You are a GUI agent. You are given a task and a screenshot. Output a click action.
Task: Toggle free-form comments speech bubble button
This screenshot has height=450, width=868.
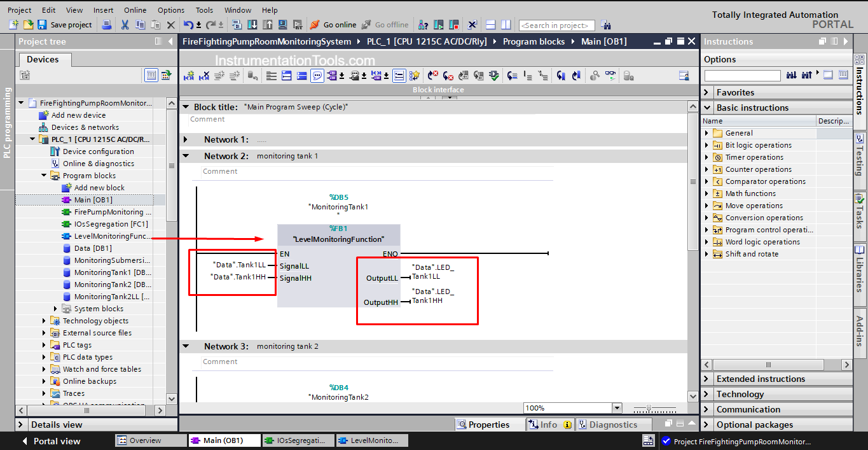coord(317,76)
